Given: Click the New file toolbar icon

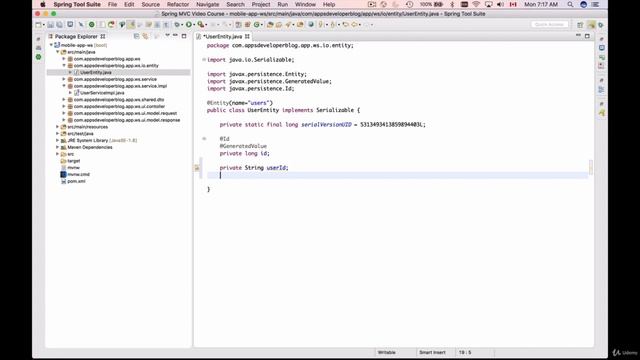Looking at the screenshot, I should click(x=38, y=25).
